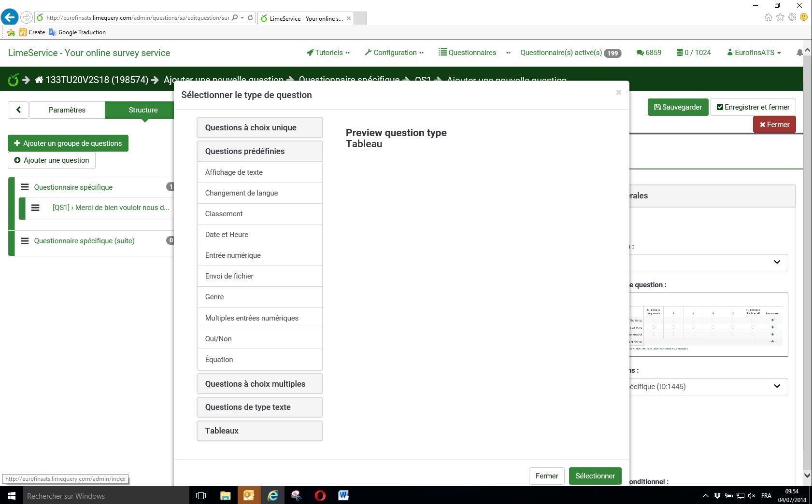Viewport: 812px width, 504px height.
Task: Open Internet Explorer from the taskbar
Action: click(272, 496)
